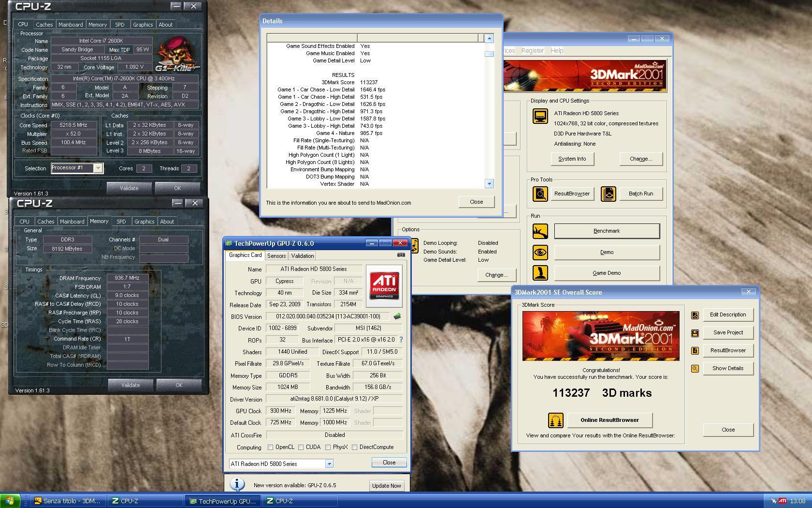
Task: Switch to Caches tab in top CPU-Z
Action: pyautogui.click(x=44, y=24)
